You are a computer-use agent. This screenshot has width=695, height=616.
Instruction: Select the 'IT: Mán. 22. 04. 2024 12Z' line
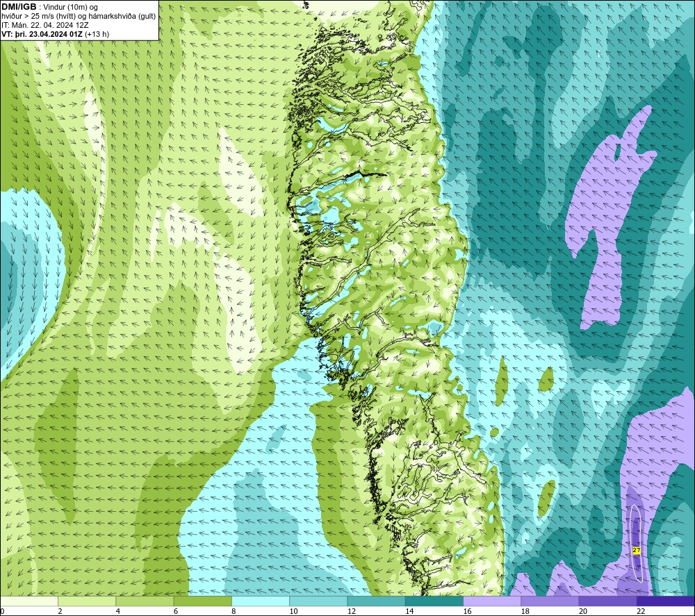(44, 25)
